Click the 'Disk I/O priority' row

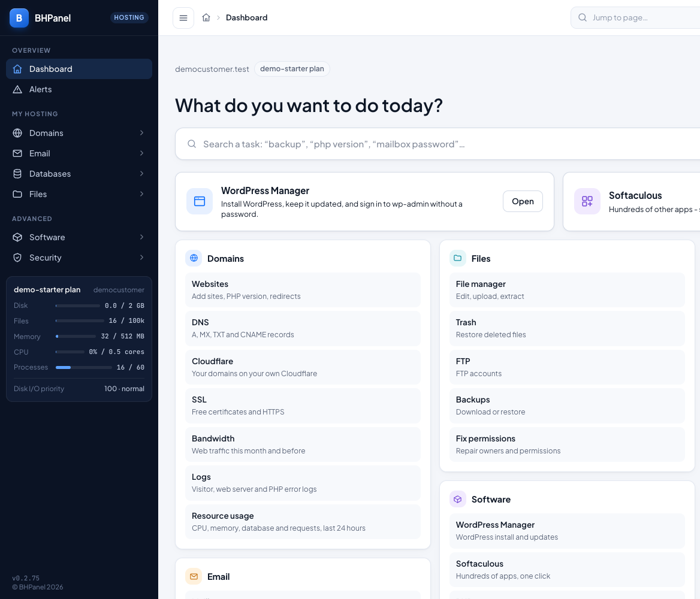(79, 389)
